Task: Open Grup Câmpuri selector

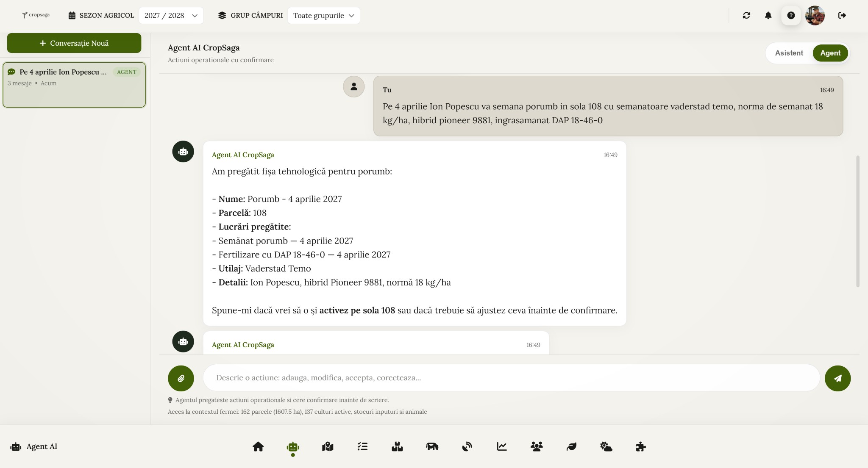Action: pos(250,15)
